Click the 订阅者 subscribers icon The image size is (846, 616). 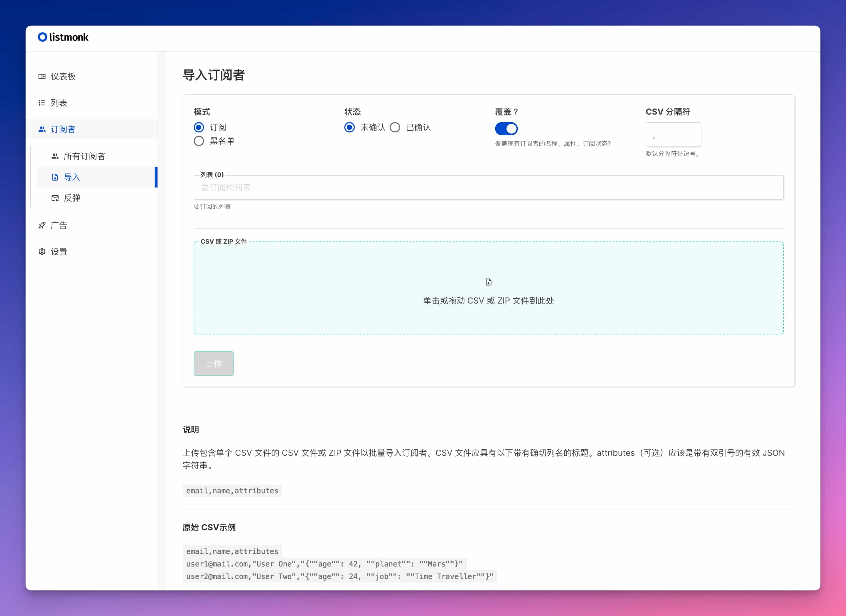[x=42, y=129]
